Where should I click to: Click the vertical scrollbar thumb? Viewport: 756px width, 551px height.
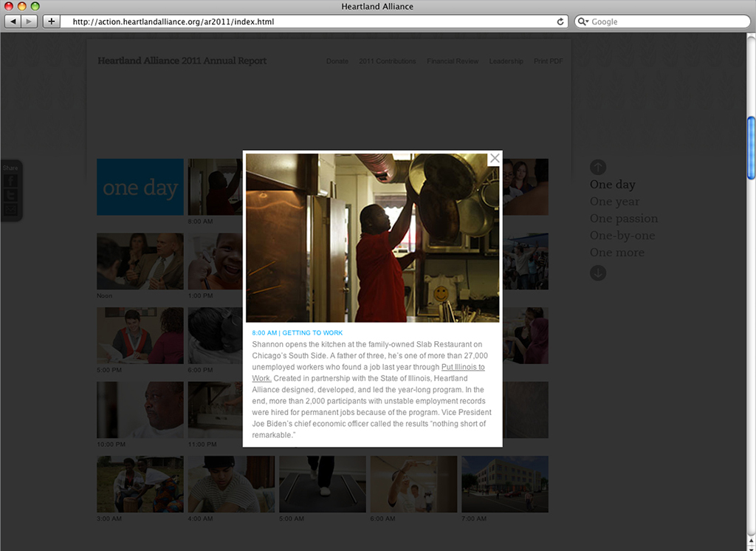pos(751,148)
